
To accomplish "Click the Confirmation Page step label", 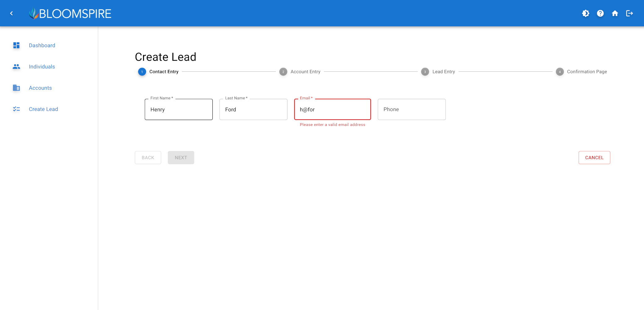I will pyautogui.click(x=587, y=72).
